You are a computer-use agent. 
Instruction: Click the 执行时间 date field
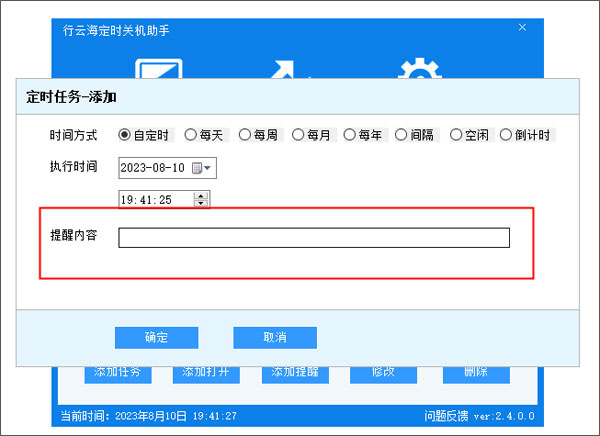coord(153,168)
